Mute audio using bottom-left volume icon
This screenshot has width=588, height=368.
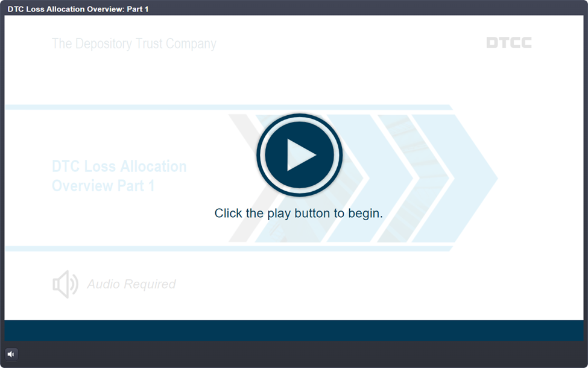11,354
